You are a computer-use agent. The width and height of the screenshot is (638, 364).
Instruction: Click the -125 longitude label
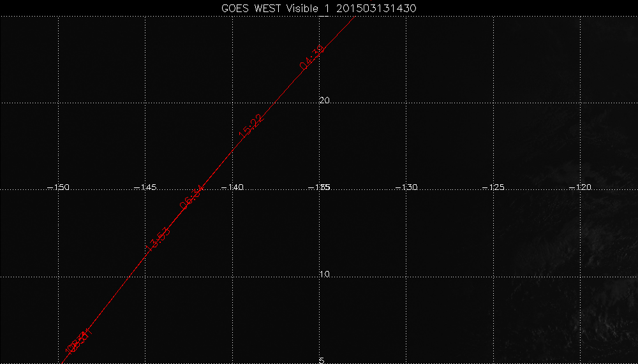click(x=493, y=187)
